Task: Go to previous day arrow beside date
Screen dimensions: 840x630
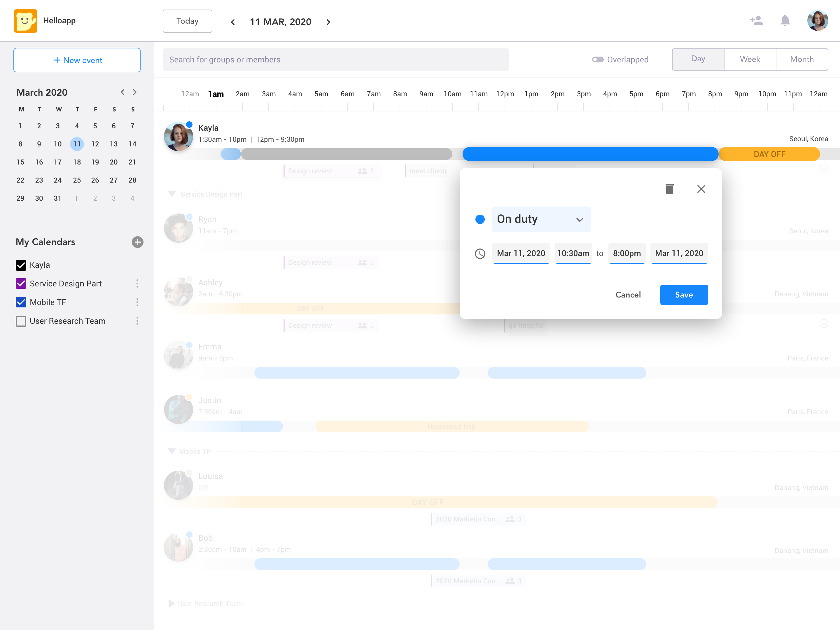Action: click(x=233, y=22)
